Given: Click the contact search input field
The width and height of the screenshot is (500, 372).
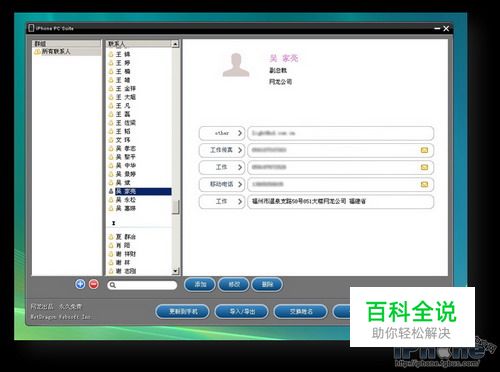Looking at the screenshot, I should point(142,285).
